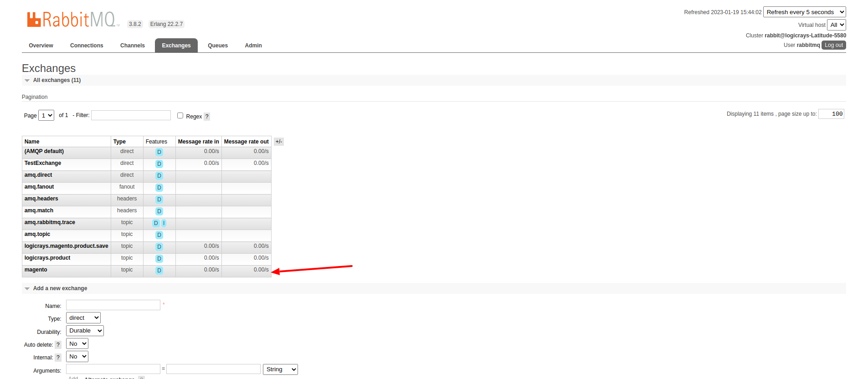Open the amq.fanout exchange link

39,187
